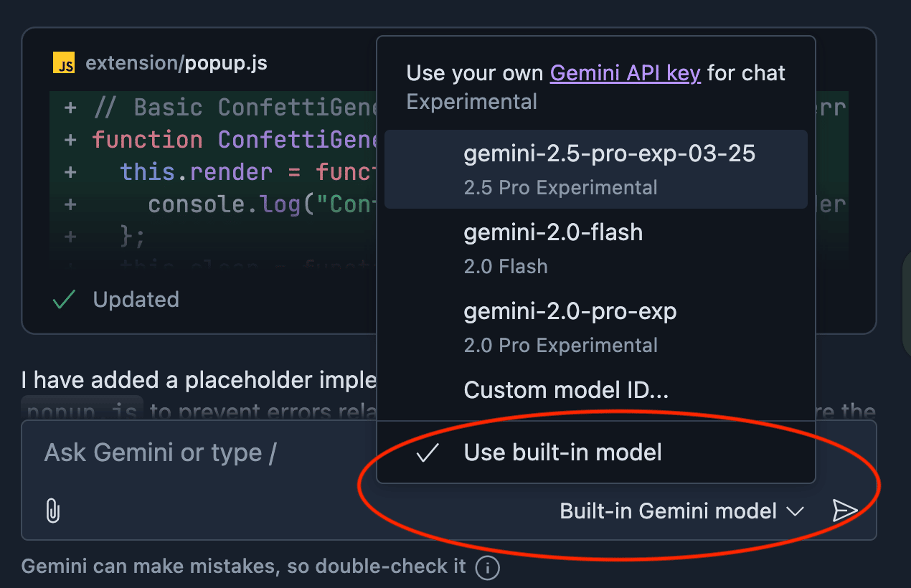This screenshot has width=911, height=588.
Task: Open the Built-in Gemini model dropdown
Action: click(667, 511)
